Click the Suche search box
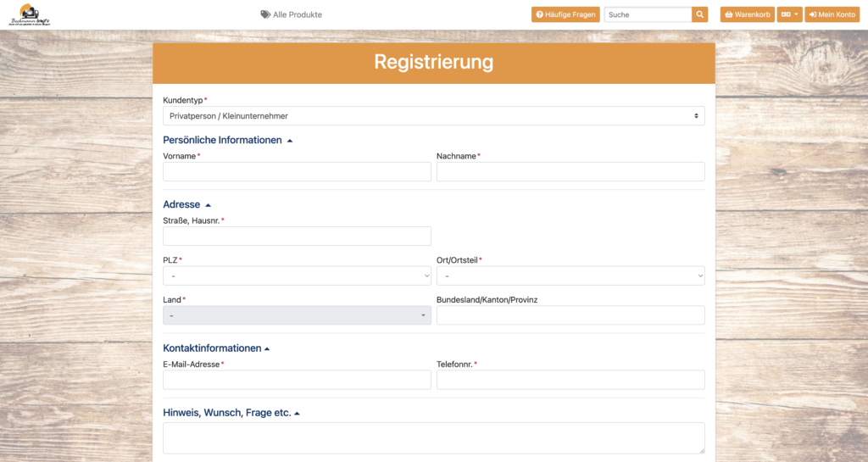Viewport: 868px width, 462px height. (648, 14)
